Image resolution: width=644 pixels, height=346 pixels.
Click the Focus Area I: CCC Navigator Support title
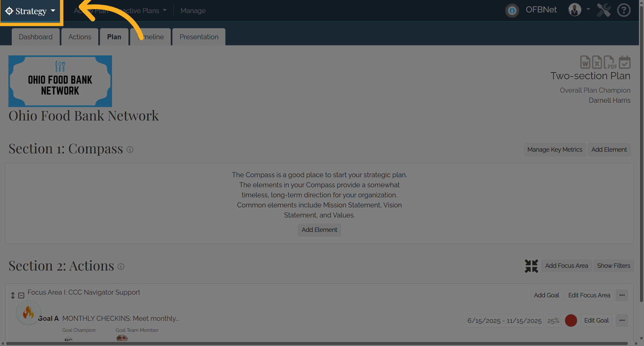pos(84,292)
